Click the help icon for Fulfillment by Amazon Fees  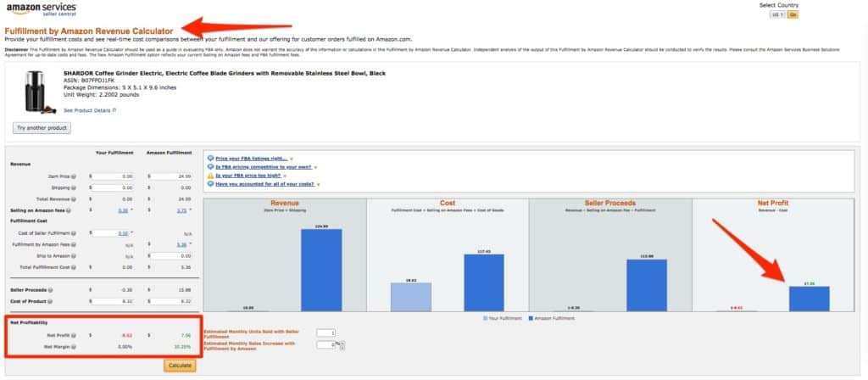pos(73,244)
